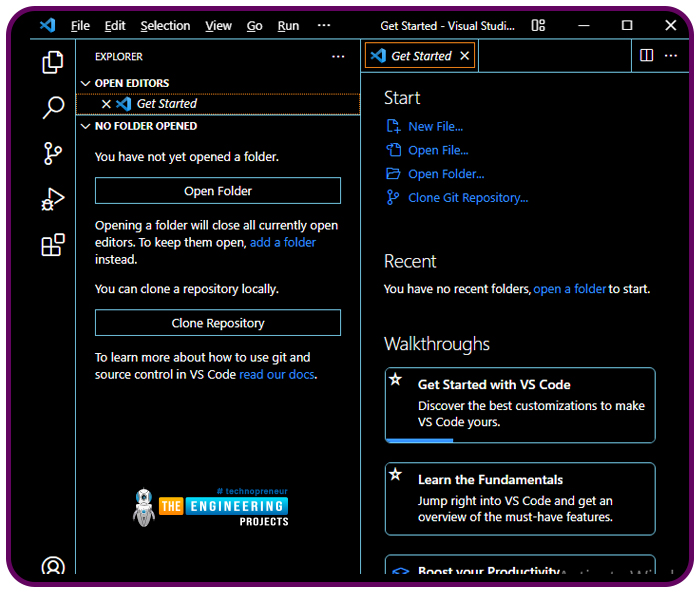698x593 pixels.
Task: Open Customize Layout icon in the title bar
Action: tap(538, 25)
